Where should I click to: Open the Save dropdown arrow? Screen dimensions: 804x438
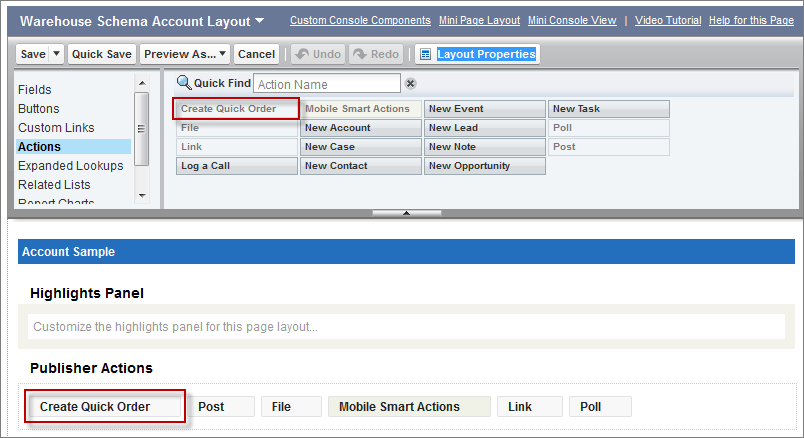(57, 53)
